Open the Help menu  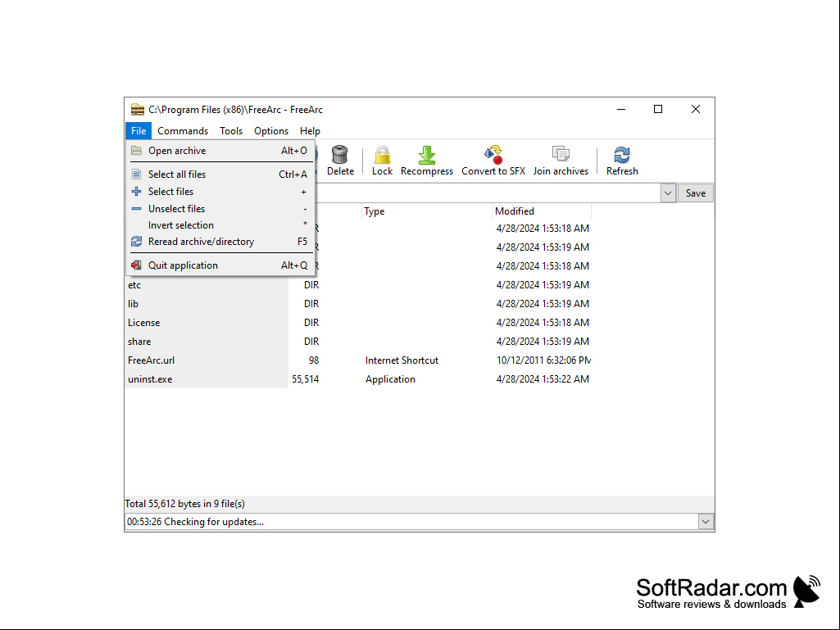(x=310, y=131)
